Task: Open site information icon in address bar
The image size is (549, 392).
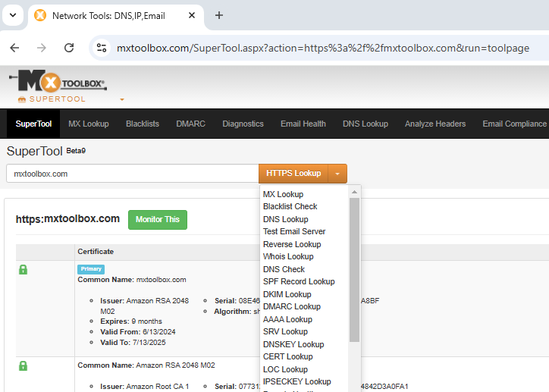Action: click(x=102, y=48)
